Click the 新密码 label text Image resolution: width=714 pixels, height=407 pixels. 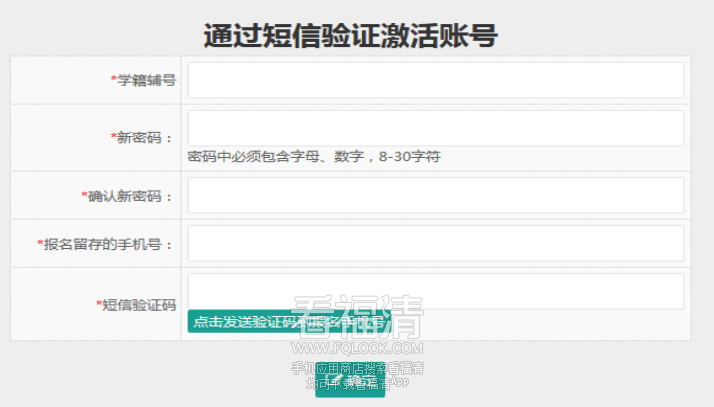(x=139, y=137)
